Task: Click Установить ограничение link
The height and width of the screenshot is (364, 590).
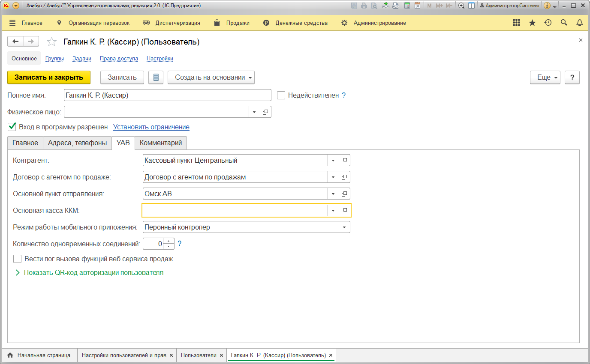Action: coord(151,127)
